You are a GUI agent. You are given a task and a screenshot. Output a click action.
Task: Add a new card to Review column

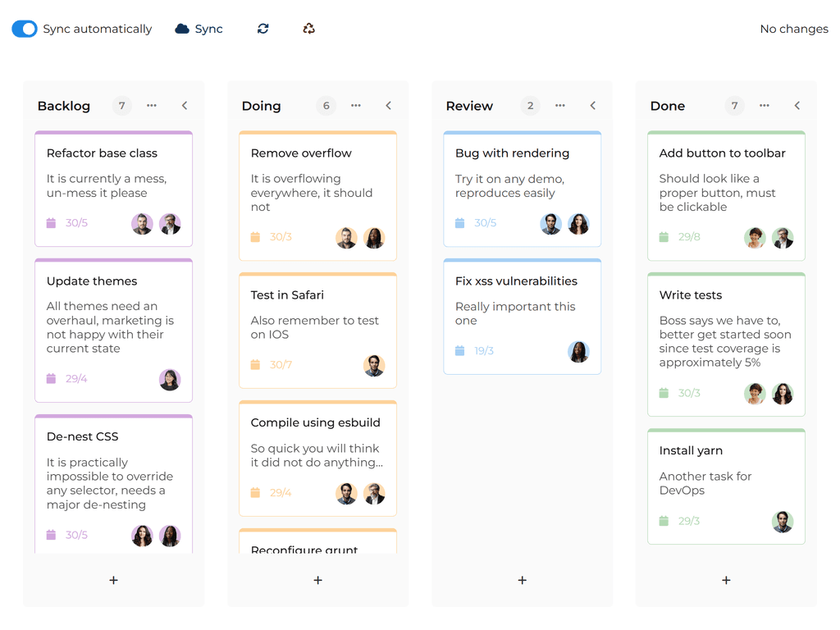click(522, 580)
